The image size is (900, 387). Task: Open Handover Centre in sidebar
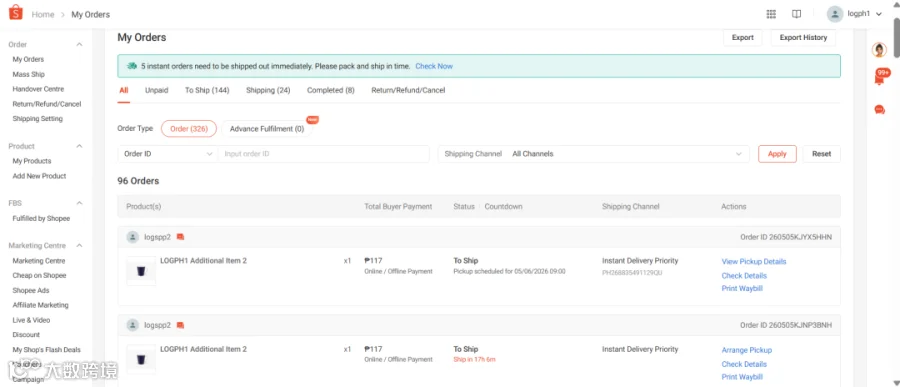click(x=38, y=89)
